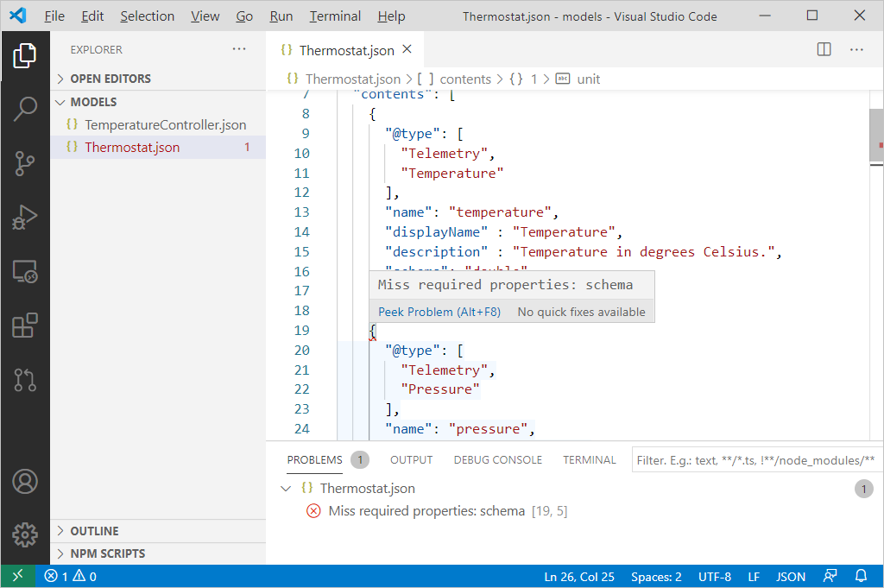Split the editor using the toolbar icon

pos(823,49)
